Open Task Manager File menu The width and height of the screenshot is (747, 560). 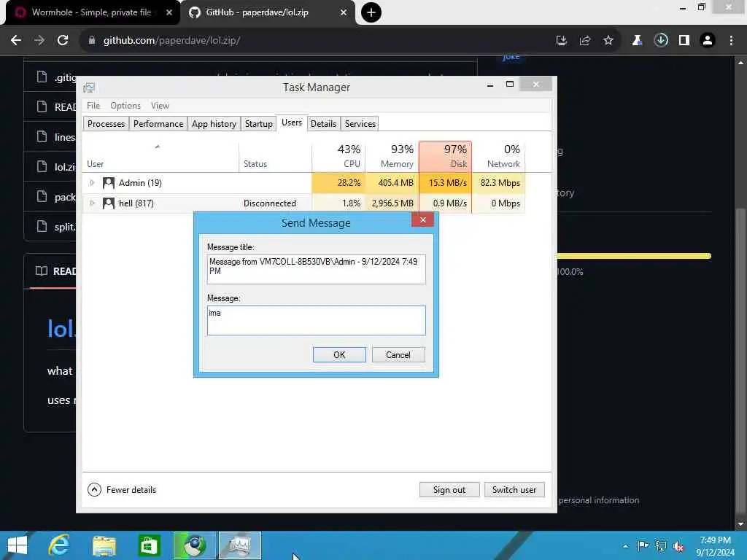93,106
